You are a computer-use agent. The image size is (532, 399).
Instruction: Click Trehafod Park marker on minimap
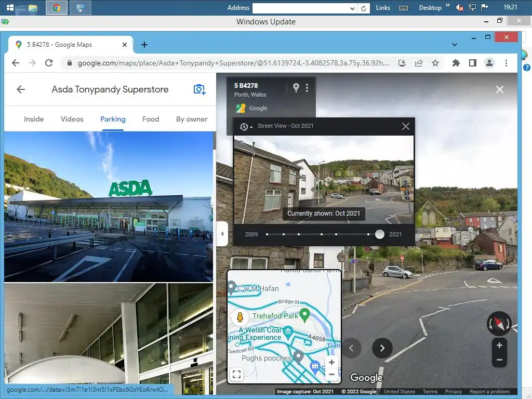304,314
